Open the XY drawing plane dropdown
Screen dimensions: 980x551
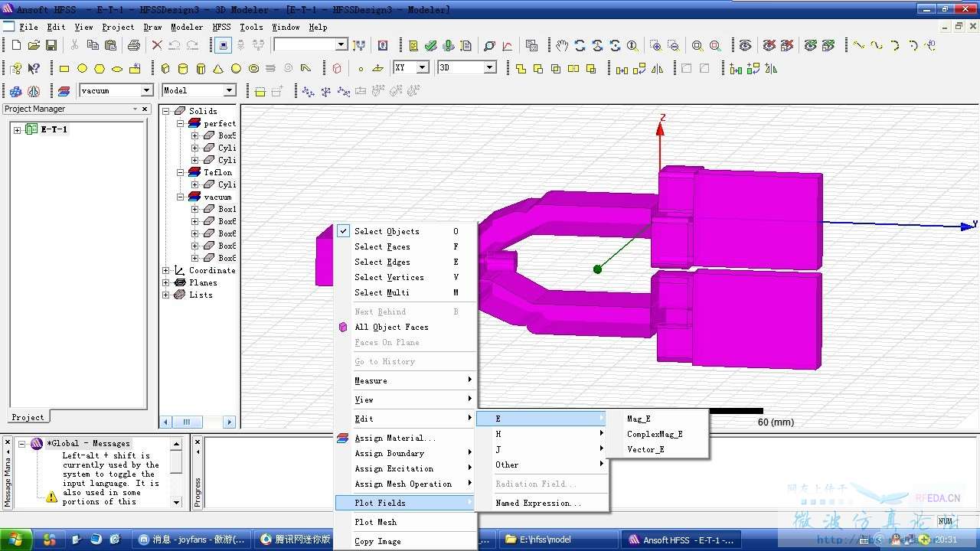tap(422, 67)
